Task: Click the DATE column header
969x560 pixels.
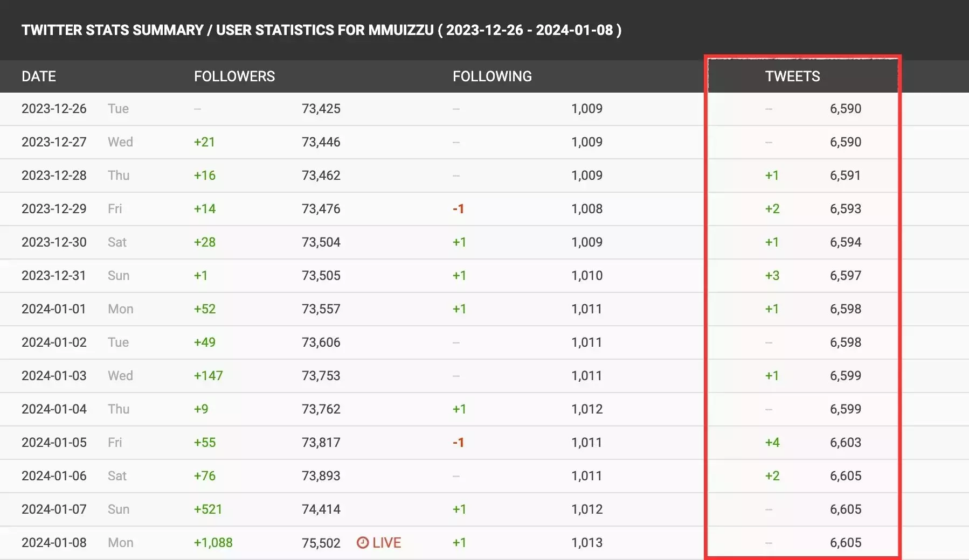Action: 39,76
